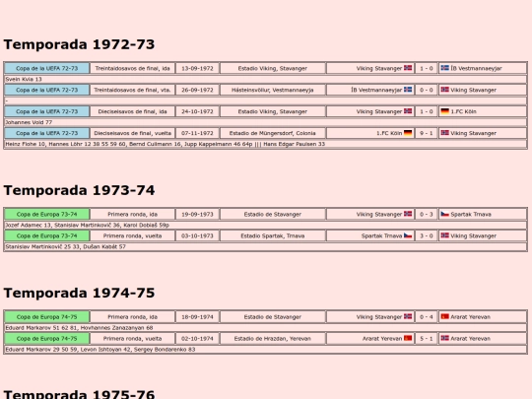This screenshot has width=532, height=399.
Task: Click scorers row 'Stanislav Martinkovič 25 33, Dušan Kabát 57'
Action: (266, 246)
